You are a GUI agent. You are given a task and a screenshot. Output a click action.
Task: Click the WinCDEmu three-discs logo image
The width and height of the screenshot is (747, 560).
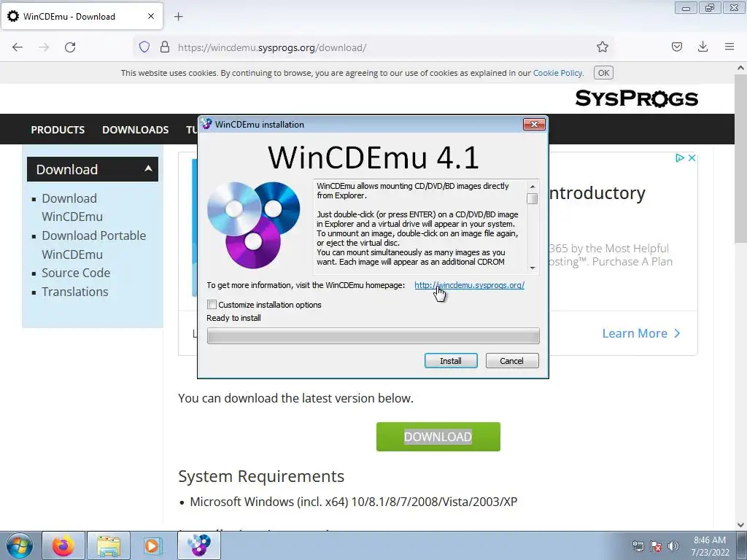click(x=253, y=225)
